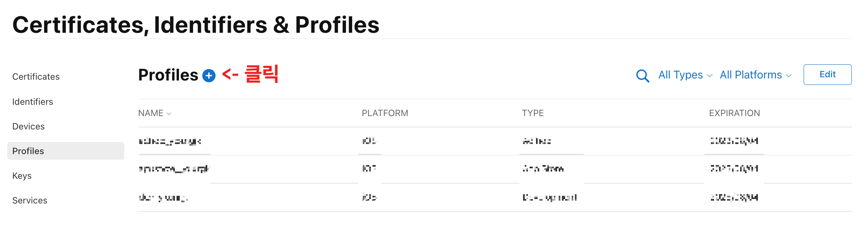
Task: Go to Devices in the sidebar
Action: click(x=28, y=126)
